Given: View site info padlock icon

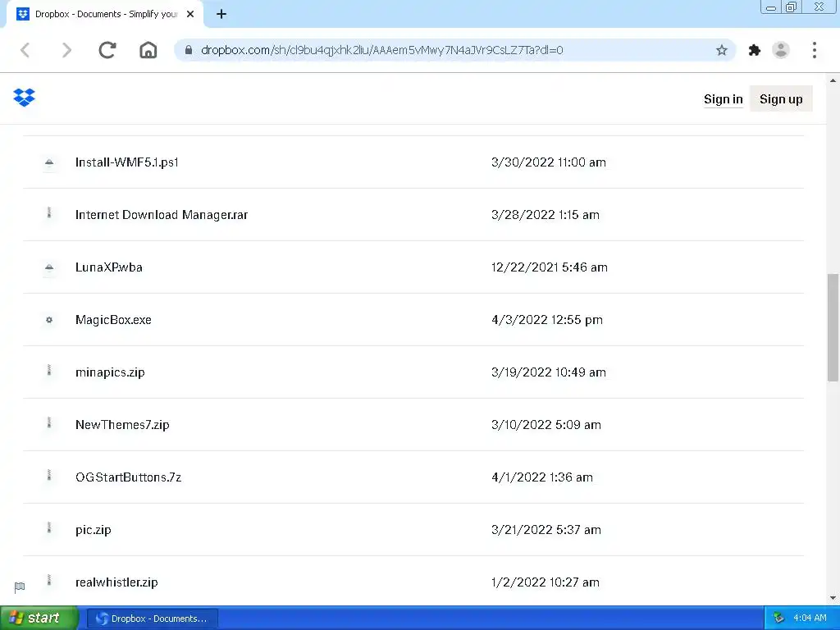Looking at the screenshot, I should click(x=189, y=50).
